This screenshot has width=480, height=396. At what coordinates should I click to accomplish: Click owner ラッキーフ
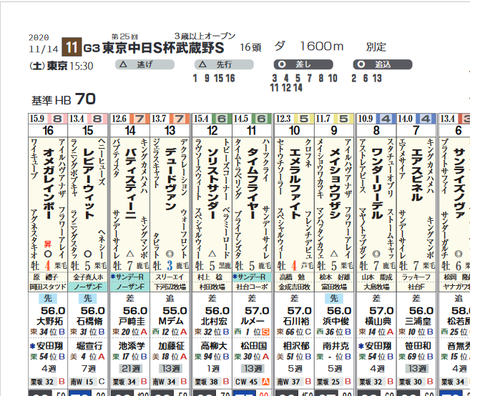point(416,277)
